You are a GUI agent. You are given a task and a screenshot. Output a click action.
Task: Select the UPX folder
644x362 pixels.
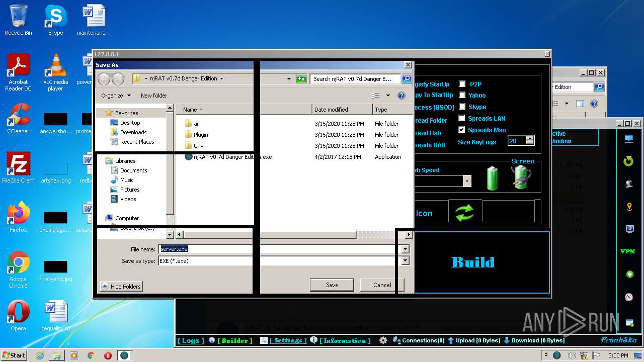(x=199, y=146)
